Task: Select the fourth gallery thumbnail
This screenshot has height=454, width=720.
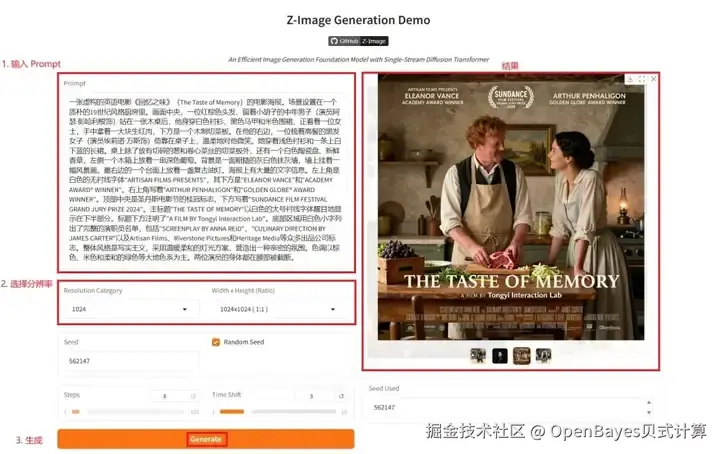Action: (543, 356)
